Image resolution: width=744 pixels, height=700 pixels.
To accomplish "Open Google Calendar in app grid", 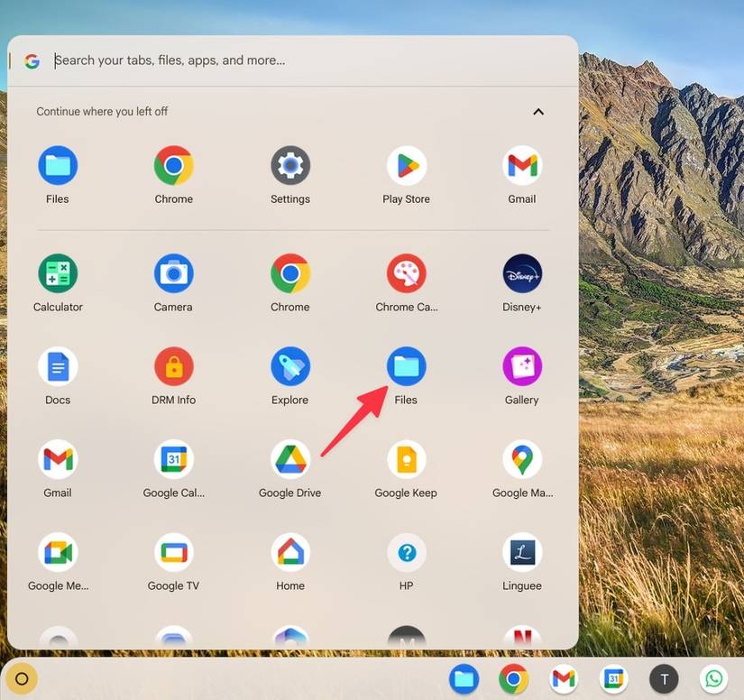I will coord(173,460).
